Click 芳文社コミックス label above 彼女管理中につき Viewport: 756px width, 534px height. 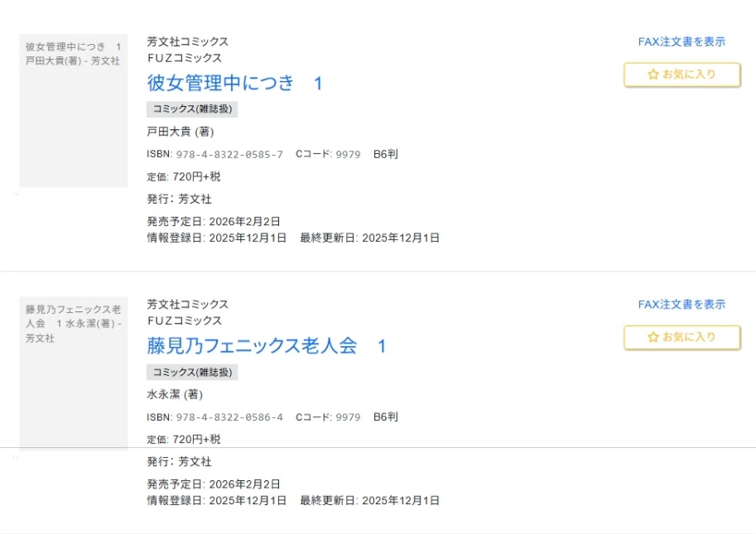point(188,41)
